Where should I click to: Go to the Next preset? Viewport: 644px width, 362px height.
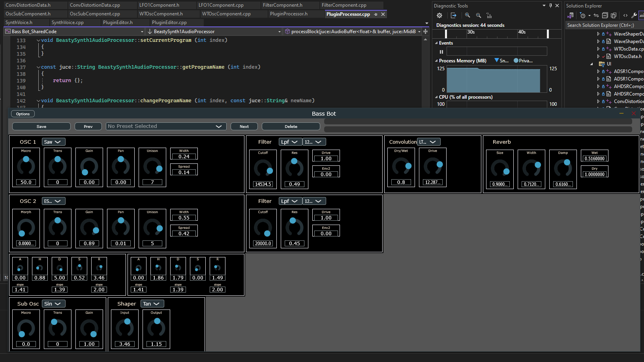point(244,126)
